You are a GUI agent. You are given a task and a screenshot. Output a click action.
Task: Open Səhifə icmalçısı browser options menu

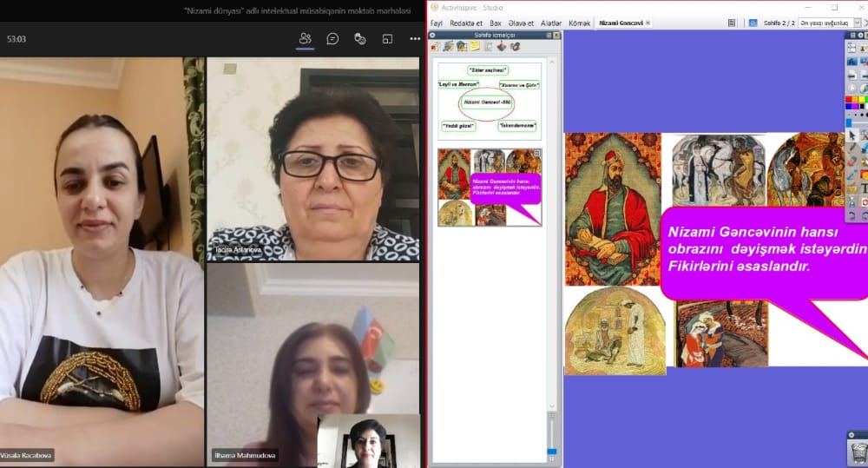pos(432,35)
